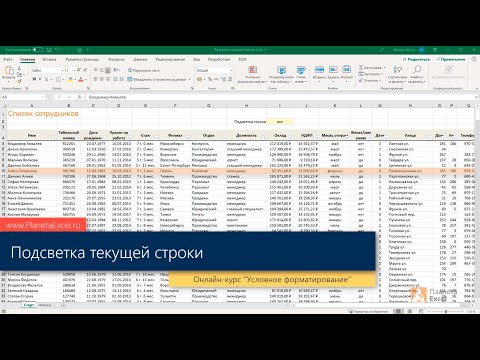The height and width of the screenshot is (360, 480).
Task: Apply percent style format
Action: [x=210, y=79]
